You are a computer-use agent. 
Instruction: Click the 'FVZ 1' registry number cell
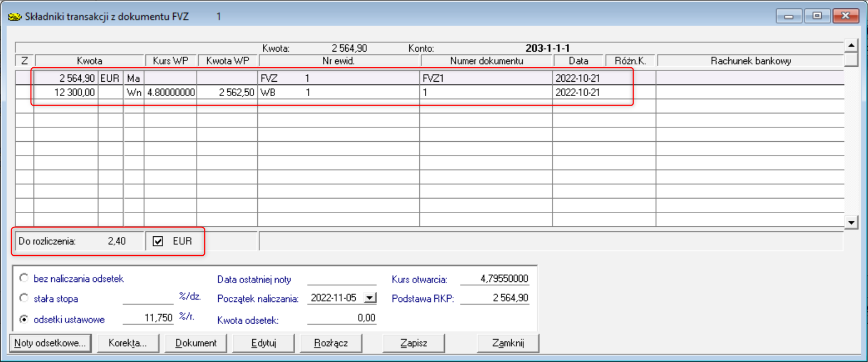coord(339,78)
